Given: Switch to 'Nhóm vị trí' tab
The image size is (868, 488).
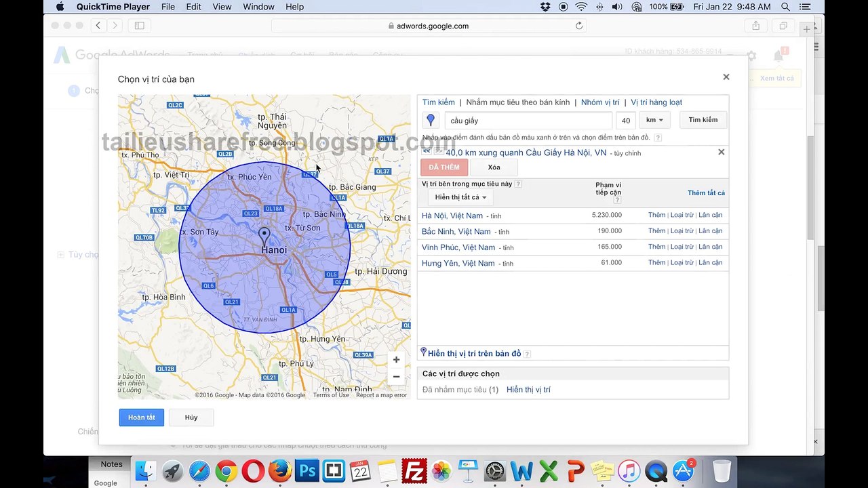Looking at the screenshot, I should (x=600, y=102).
